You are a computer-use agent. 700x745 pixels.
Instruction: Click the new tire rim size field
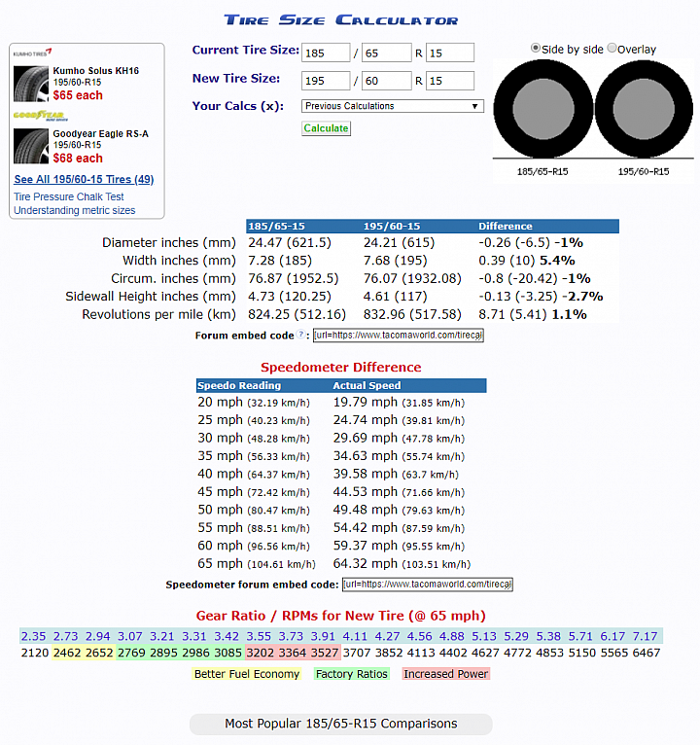tap(450, 81)
